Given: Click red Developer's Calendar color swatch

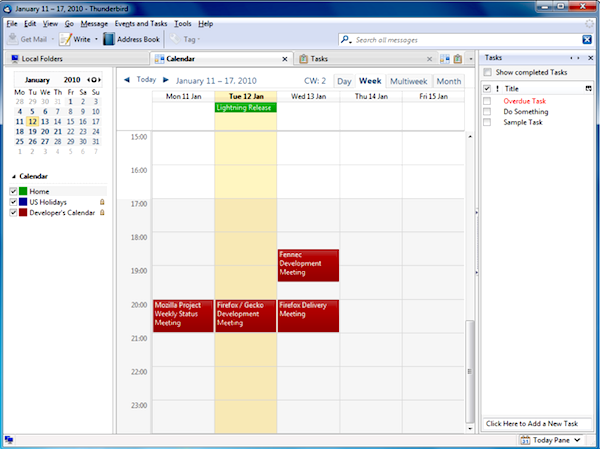Looking at the screenshot, I should point(23,212).
